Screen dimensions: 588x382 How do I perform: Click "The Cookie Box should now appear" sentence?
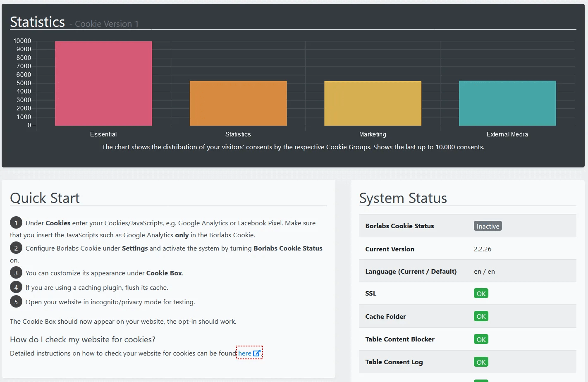tap(123, 322)
